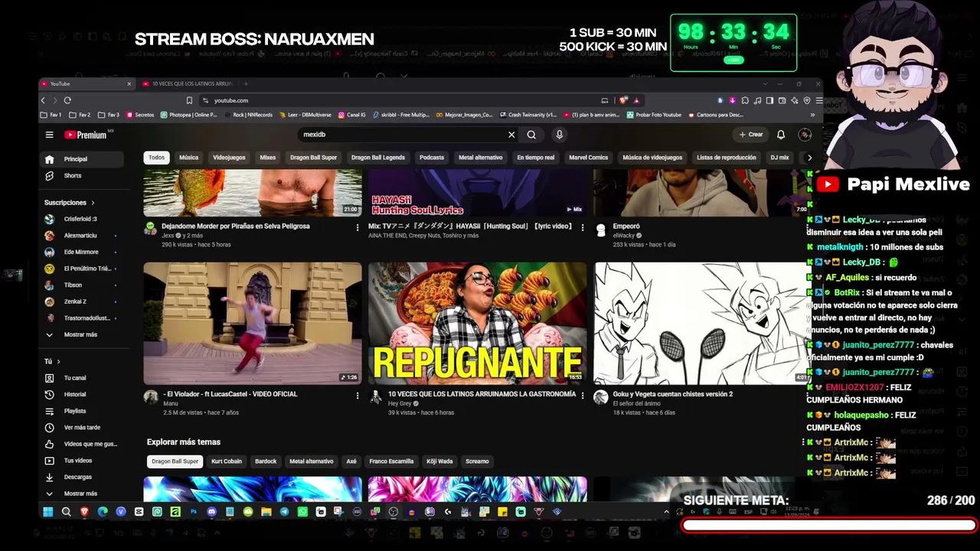Open the browser tab list dropdown
Image resolution: width=980 pixels, height=551 pixels.
click(x=765, y=83)
